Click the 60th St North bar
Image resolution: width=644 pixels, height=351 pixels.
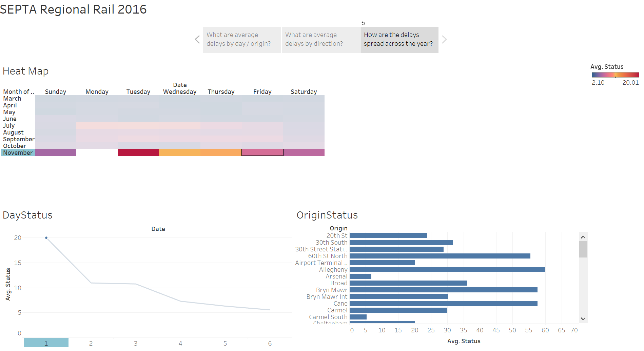click(x=440, y=256)
